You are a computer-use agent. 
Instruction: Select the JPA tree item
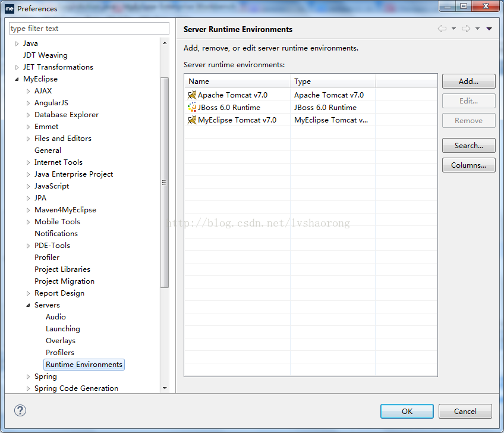40,198
